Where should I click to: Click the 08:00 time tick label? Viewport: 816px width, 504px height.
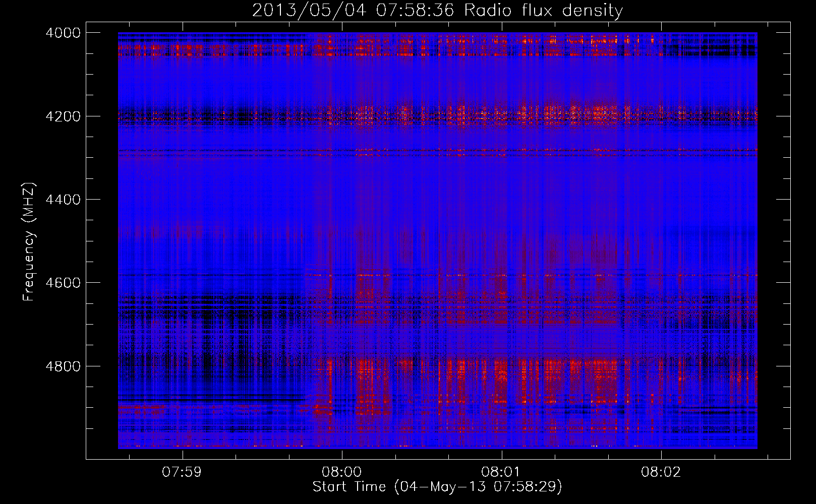[x=342, y=472]
